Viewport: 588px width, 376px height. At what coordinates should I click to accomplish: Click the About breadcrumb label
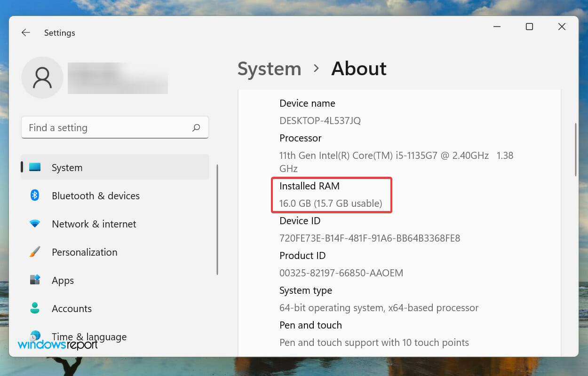point(359,69)
